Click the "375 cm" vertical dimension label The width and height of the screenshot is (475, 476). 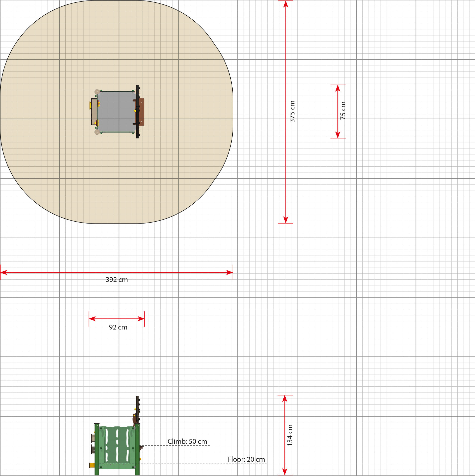tap(292, 112)
